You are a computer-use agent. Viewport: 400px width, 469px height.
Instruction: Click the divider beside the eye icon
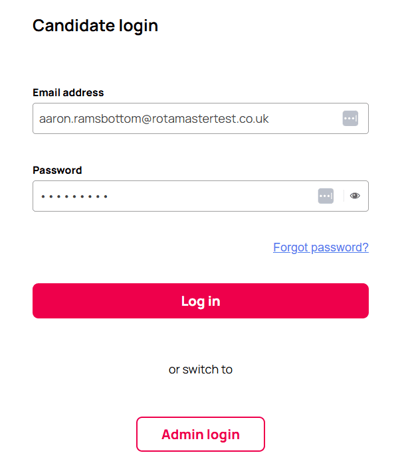tap(343, 196)
